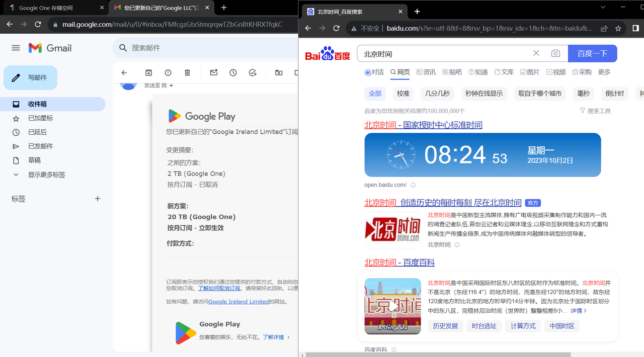Screen dimensions: 644x357
Task: Expand recipient details arrow next to 发送至 我
Action: (171, 86)
